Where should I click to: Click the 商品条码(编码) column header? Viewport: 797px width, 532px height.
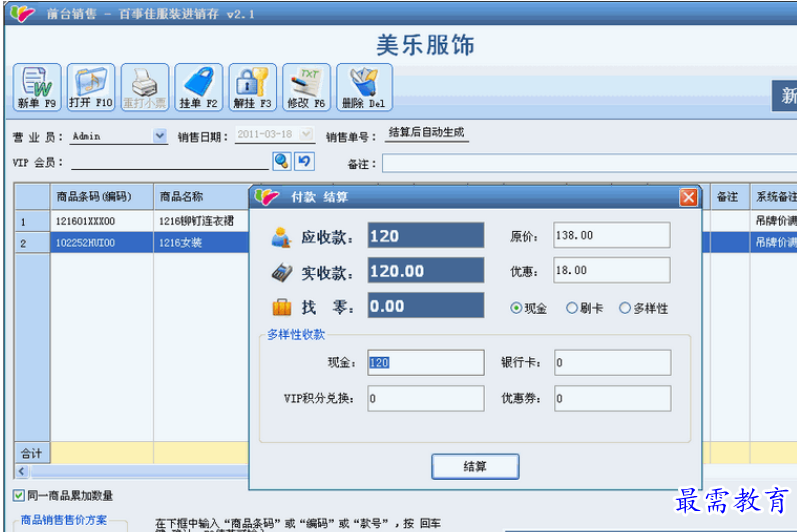(102, 197)
